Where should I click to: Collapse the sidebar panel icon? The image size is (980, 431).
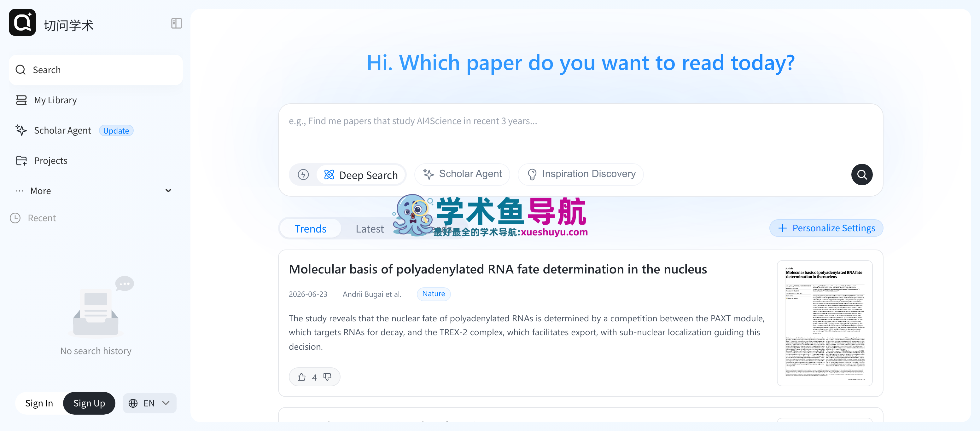[176, 24]
